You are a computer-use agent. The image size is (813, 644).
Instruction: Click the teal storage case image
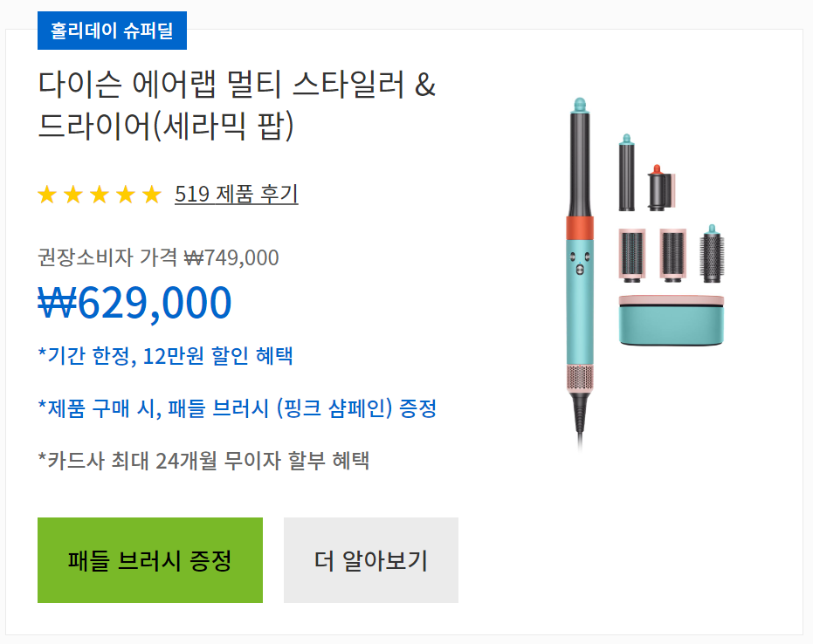pyautogui.click(x=672, y=319)
